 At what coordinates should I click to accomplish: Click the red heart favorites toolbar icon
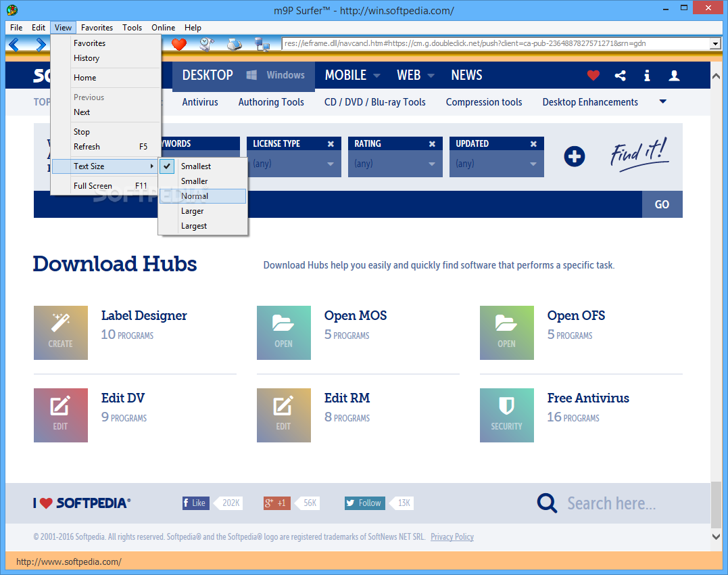click(178, 44)
